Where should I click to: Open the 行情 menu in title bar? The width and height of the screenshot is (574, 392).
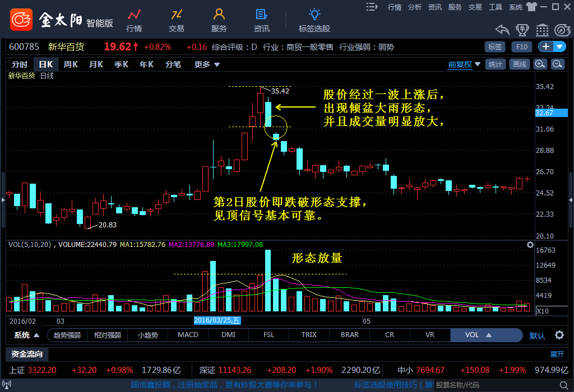coord(395,7)
